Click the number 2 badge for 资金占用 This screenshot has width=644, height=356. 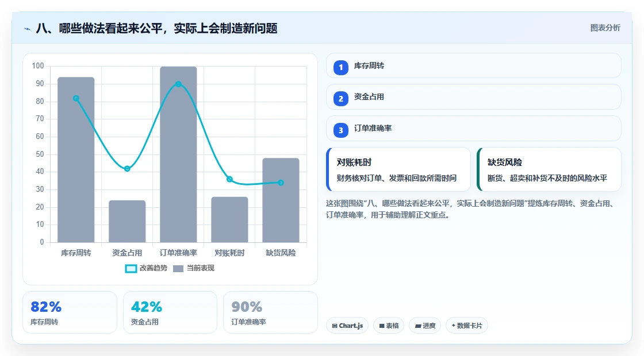(340, 98)
